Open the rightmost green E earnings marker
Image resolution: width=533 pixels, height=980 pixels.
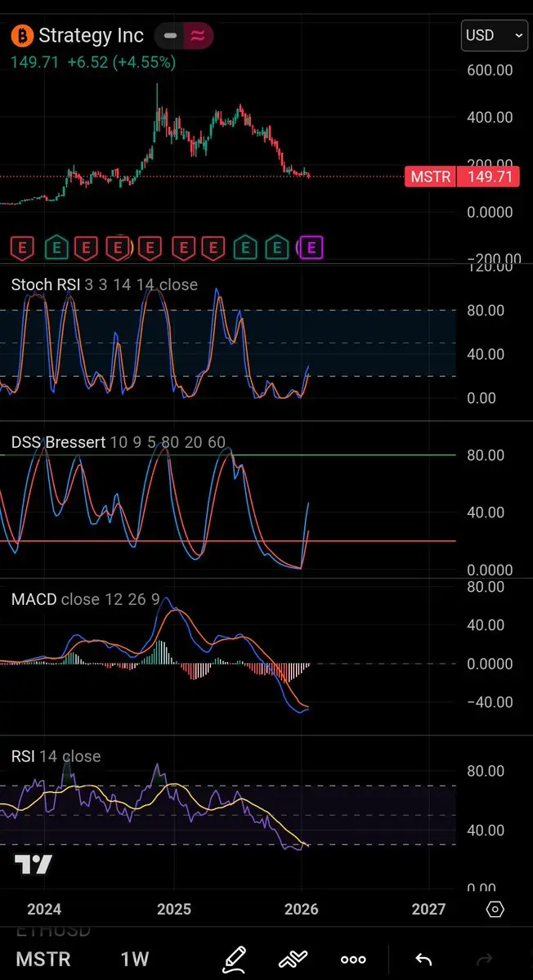tap(277, 248)
